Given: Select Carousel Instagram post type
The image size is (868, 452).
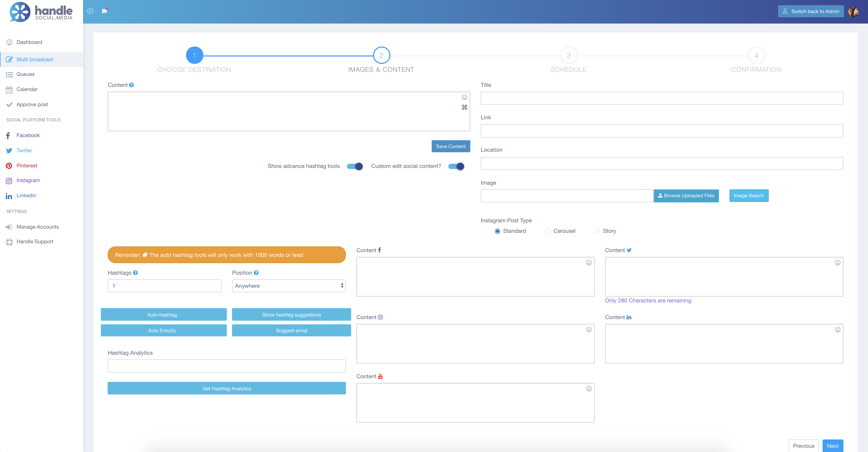Looking at the screenshot, I should click(x=548, y=231).
